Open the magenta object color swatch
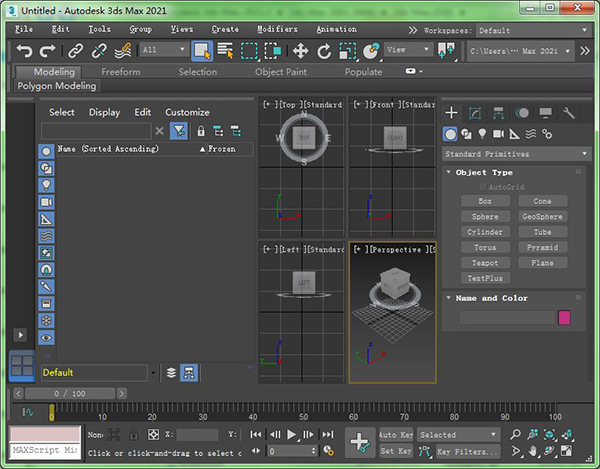 (x=564, y=318)
